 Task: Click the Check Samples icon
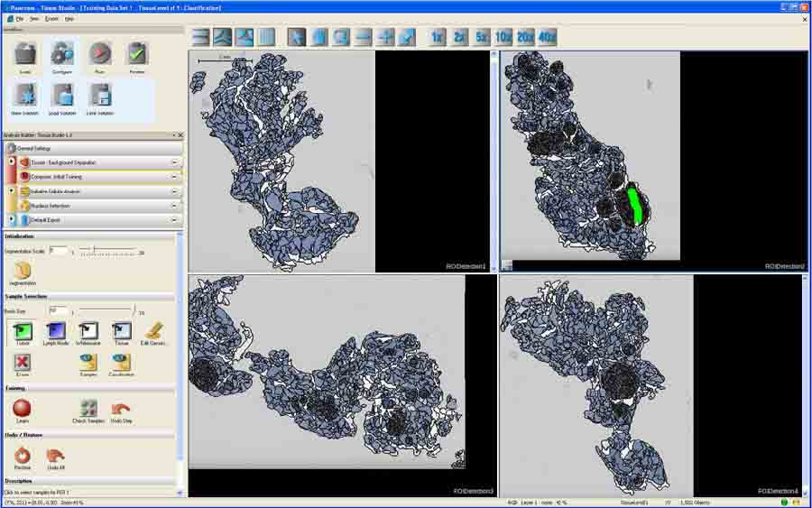(88, 408)
